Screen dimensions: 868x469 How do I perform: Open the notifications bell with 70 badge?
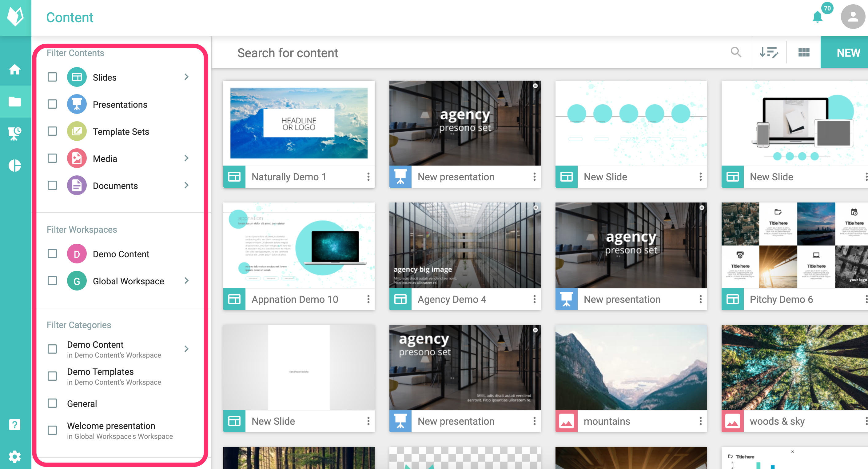(818, 17)
